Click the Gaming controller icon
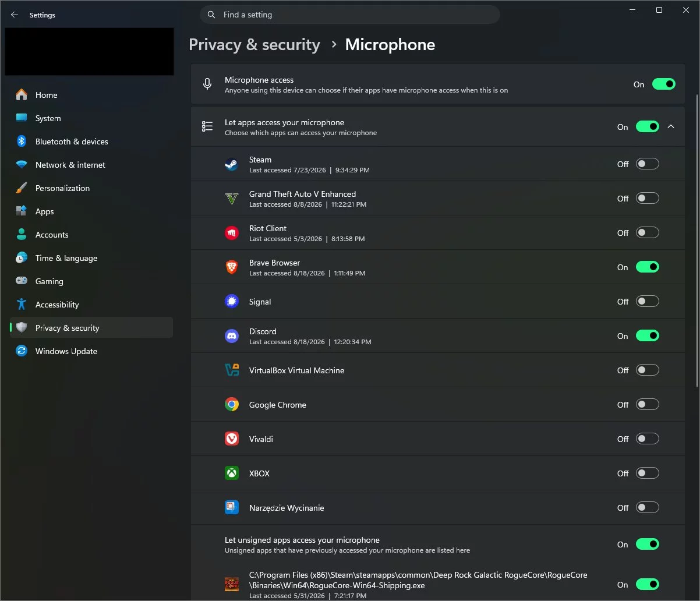This screenshot has width=700, height=601. tap(22, 281)
